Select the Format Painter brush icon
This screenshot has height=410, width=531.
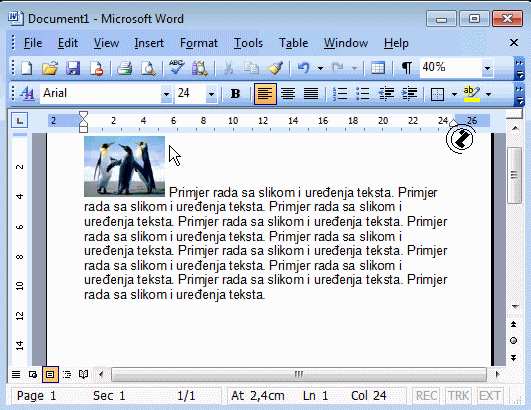pos(275,68)
